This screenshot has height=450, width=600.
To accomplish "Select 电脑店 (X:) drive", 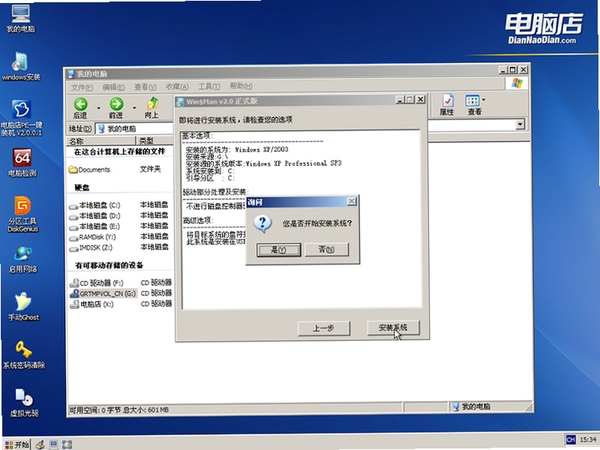I will [92, 305].
